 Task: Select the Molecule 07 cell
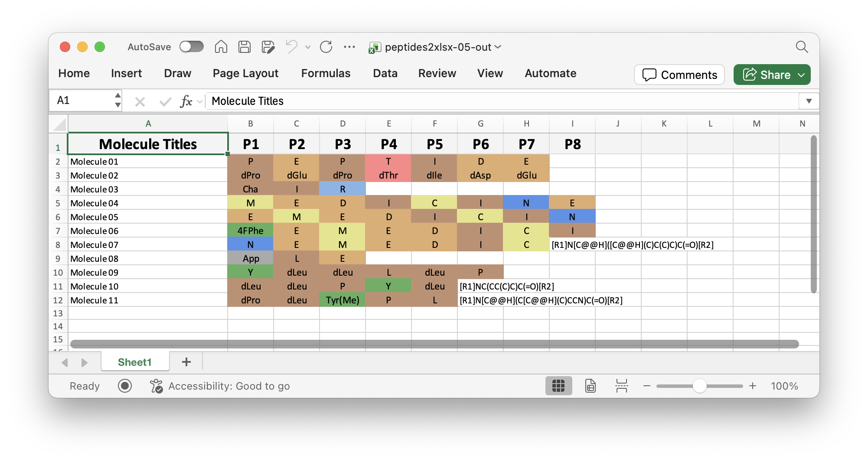click(x=148, y=245)
